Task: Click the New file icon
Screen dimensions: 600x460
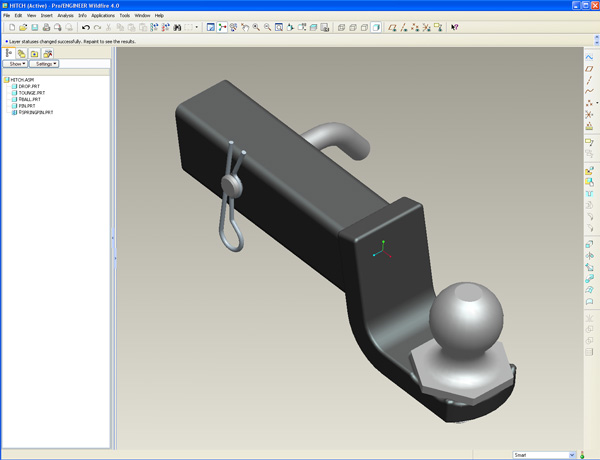Action: click(x=9, y=27)
